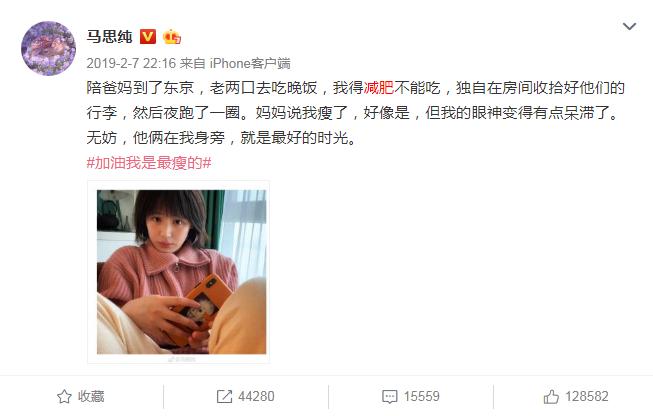Open hashtag #加油我是最瘦的# topic
Screen dimensions: 653x416
(x=149, y=162)
